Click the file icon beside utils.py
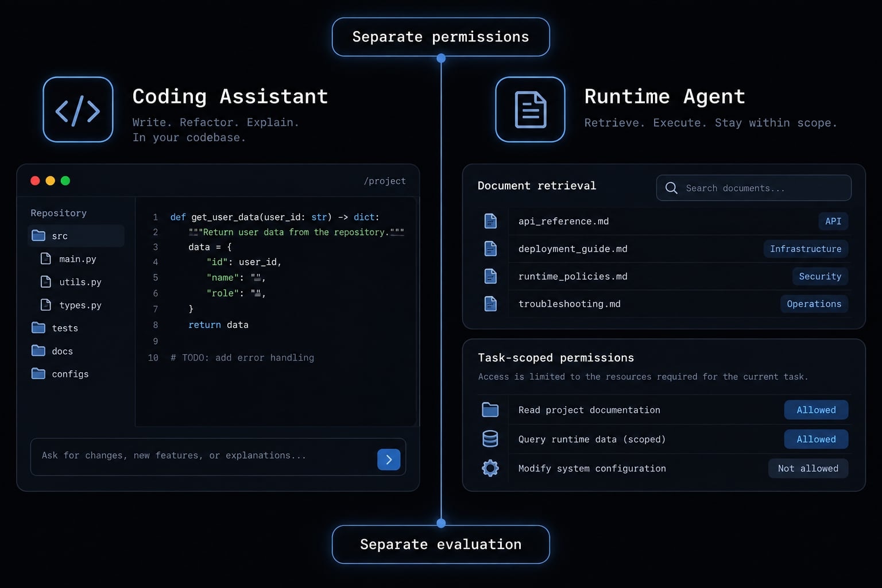The width and height of the screenshot is (882, 588). [46, 281]
